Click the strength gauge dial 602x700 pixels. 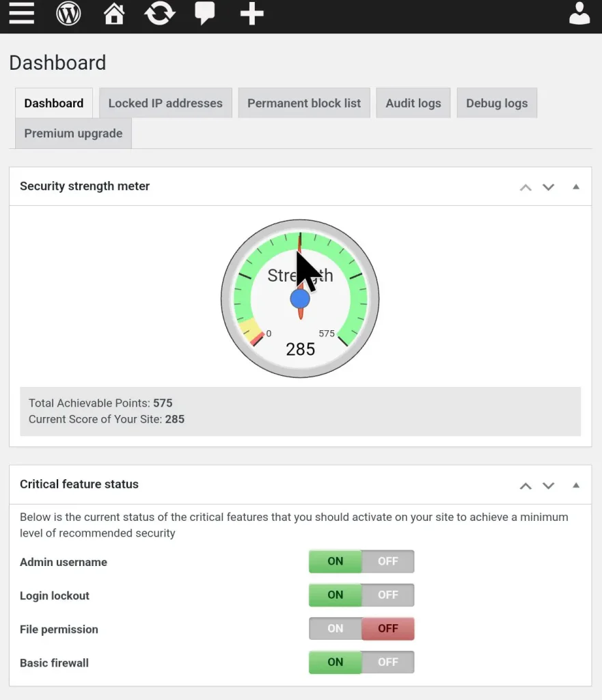click(x=300, y=299)
